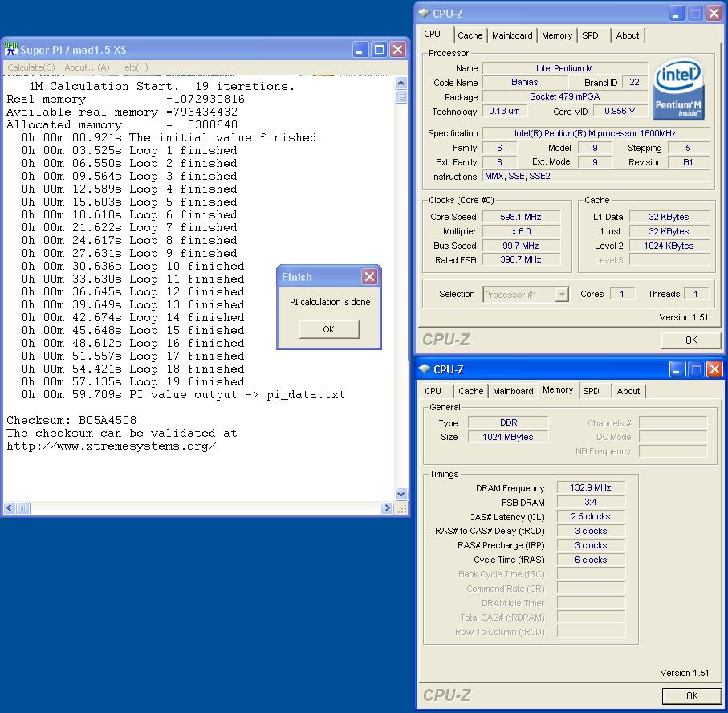
Task: Click the 99.7 MHz bus speed field
Action: [x=521, y=246]
